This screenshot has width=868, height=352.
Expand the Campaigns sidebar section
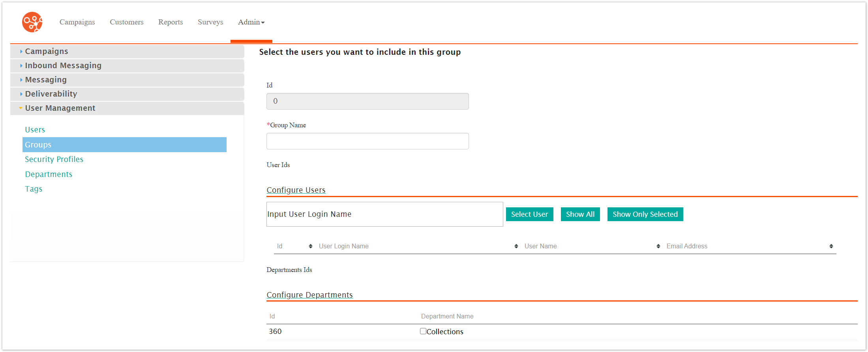click(x=46, y=52)
